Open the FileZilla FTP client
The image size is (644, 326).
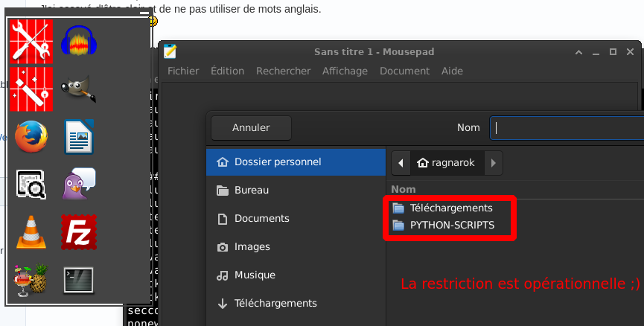click(79, 231)
